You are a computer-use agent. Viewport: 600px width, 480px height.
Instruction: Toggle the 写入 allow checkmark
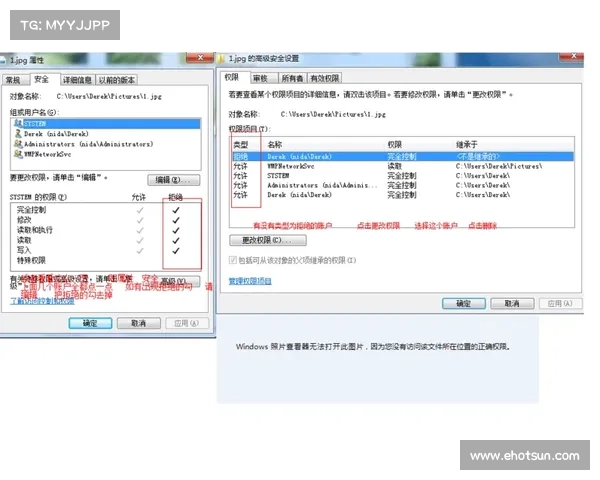click(140, 251)
